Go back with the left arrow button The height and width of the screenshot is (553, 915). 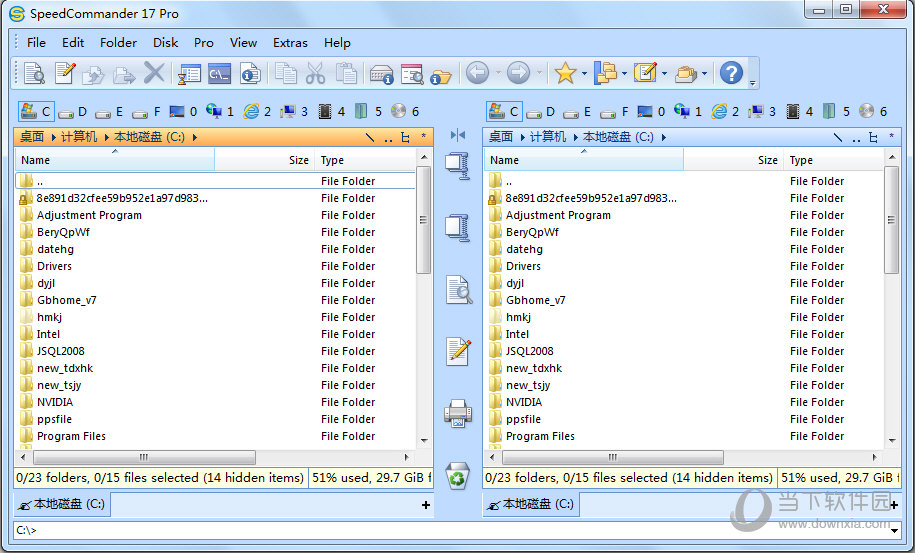[x=477, y=74]
